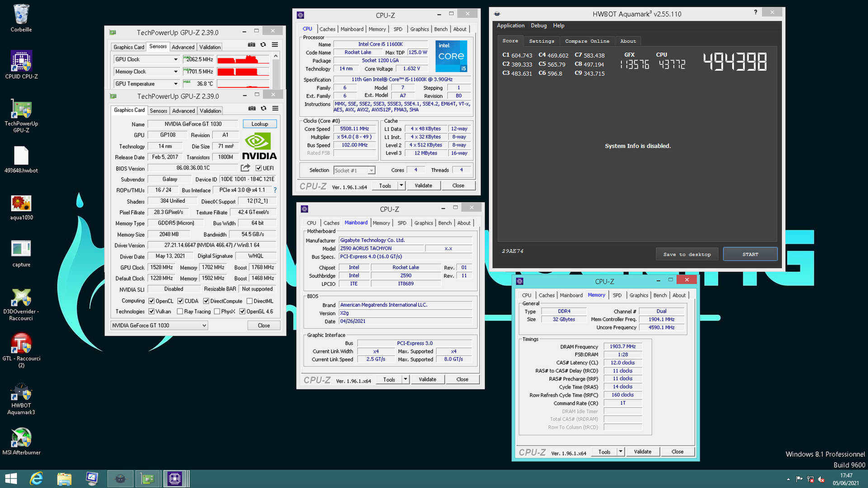Open Internet Explorer from the taskbar
Image resolution: width=868 pixels, height=488 pixels.
36,479
